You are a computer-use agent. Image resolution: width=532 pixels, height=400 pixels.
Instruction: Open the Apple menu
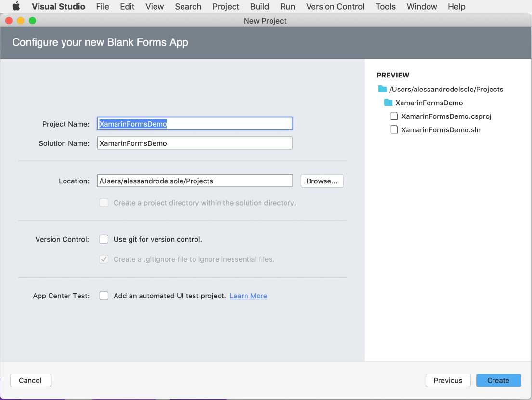pos(16,6)
